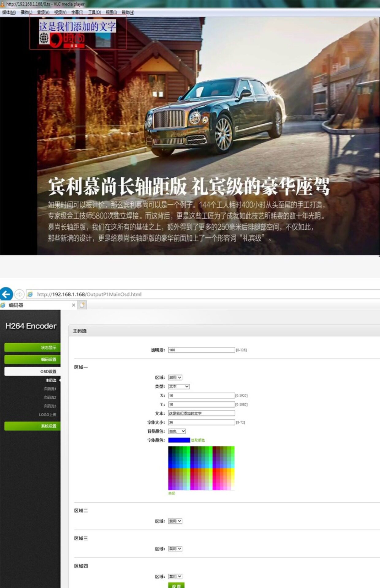
Task: Click the 选取颜色 link
Action: tap(198, 440)
